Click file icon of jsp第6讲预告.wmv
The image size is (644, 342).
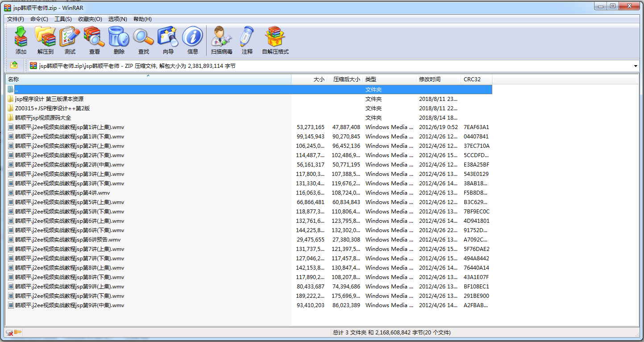(11, 239)
